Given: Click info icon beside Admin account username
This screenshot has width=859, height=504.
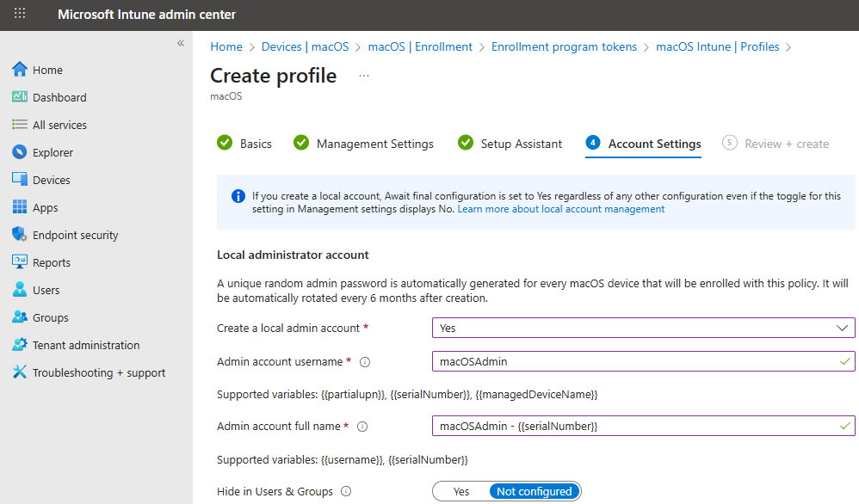Looking at the screenshot, I should coord(364,362).
